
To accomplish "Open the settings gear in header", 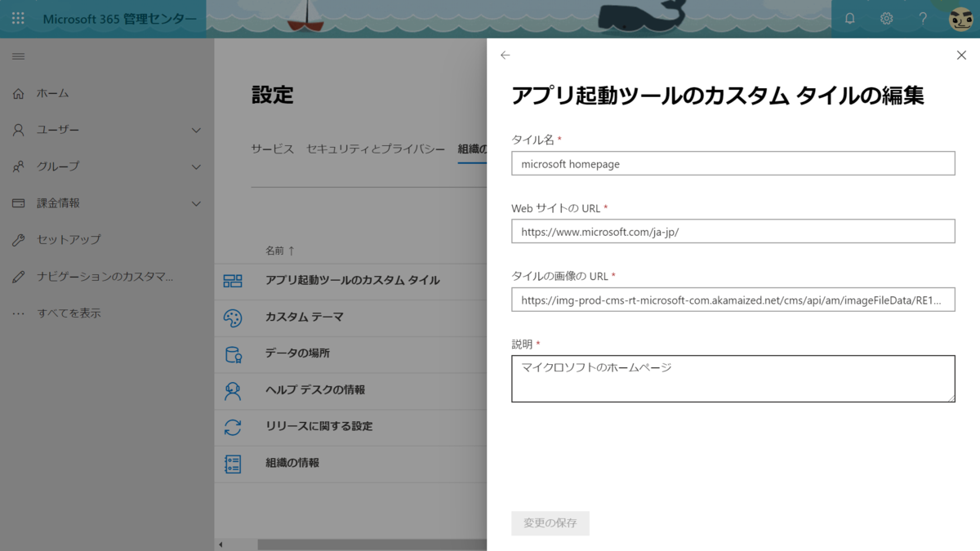I will 887,18.
